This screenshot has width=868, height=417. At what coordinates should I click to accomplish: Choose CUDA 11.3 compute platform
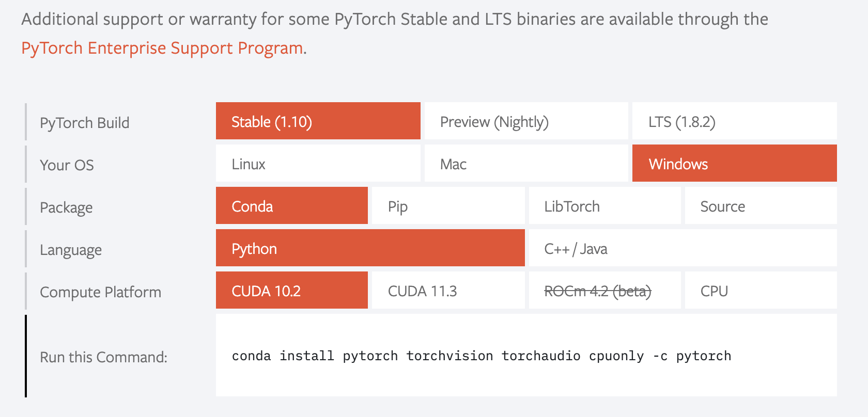click(x=447, y=290)
